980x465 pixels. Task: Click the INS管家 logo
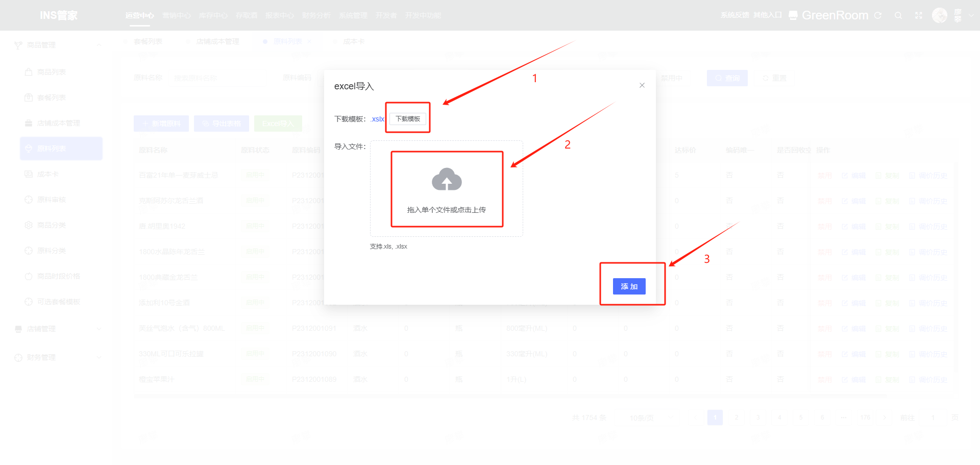coord(59,15)
